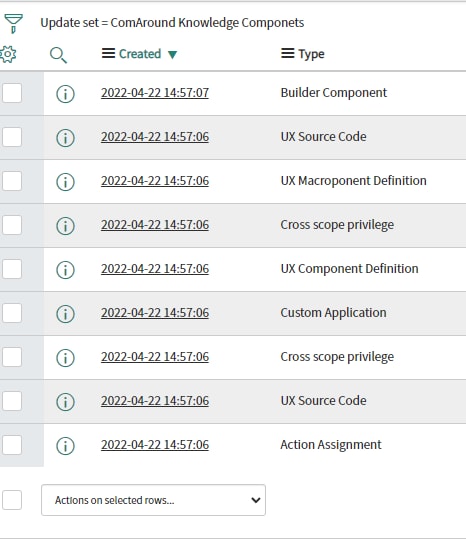Click Cross scope privilege cell below Custom Application
Viewport: 466px width, 543px height.
pyautogui.click(x=337, y=357)
